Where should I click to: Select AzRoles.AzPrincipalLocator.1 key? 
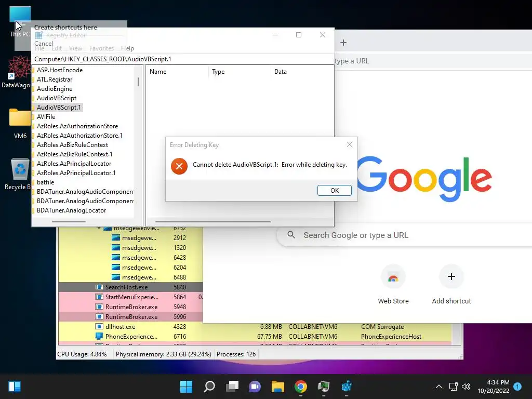76,172
